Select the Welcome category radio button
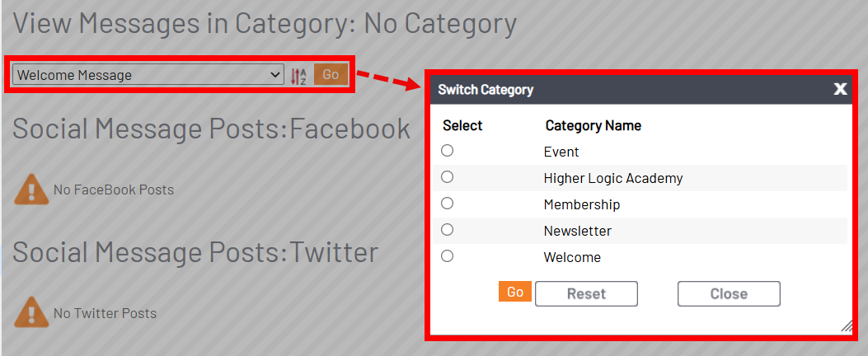This screenshot has height=356, width=868. 448,256
